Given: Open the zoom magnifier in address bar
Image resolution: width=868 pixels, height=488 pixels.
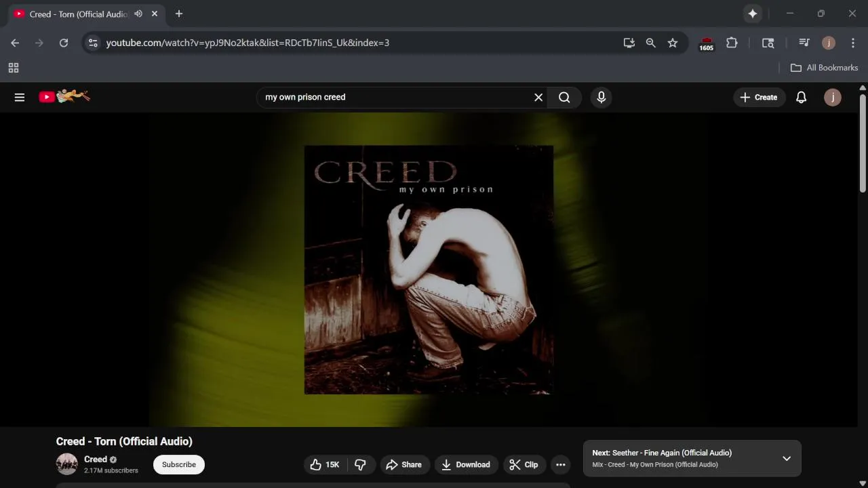Looking at the screenshot, I should [651, 43].
